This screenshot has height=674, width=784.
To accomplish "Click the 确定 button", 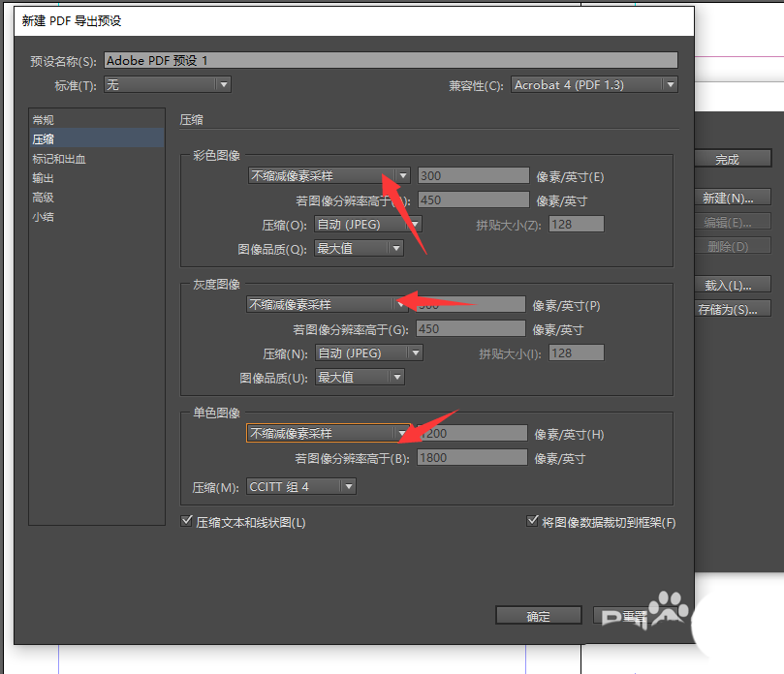I will (539, 616).
